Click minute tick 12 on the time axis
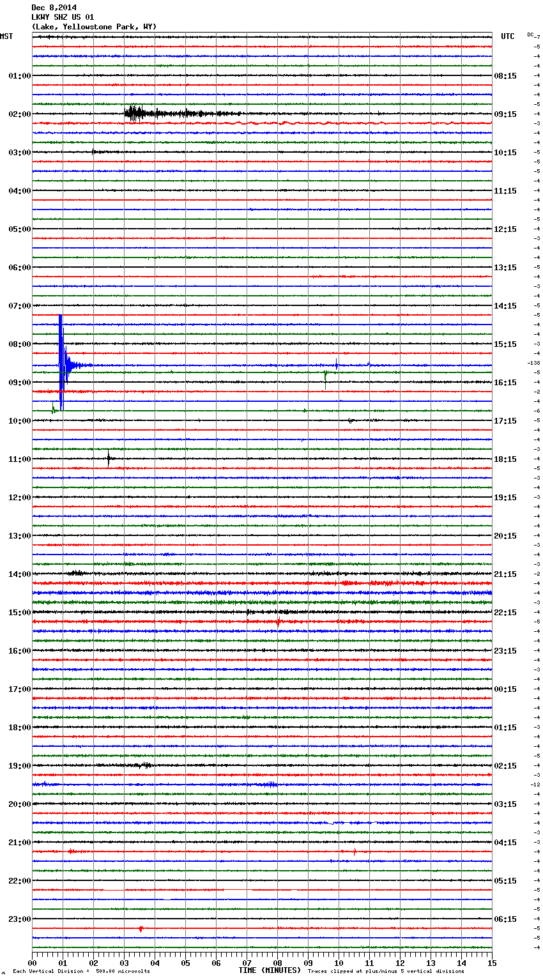The image size is (543, 980). point(400,963)
